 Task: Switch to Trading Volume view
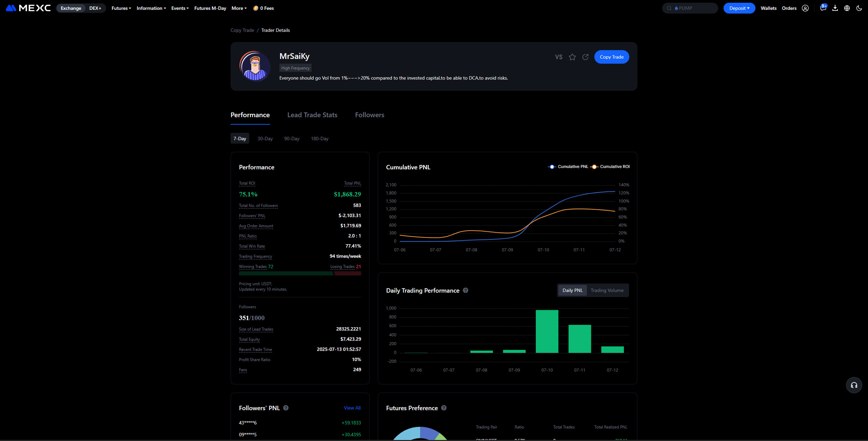[607, 290]
